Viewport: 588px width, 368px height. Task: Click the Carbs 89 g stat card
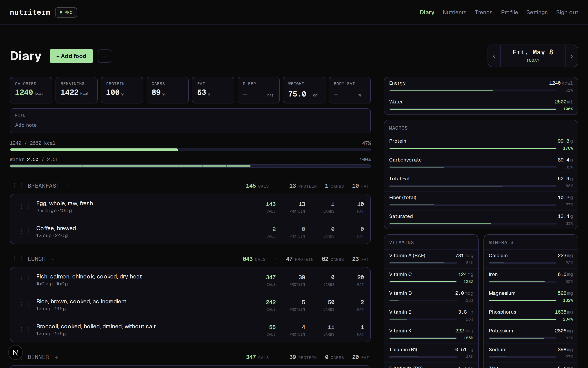tap(167, 90)
